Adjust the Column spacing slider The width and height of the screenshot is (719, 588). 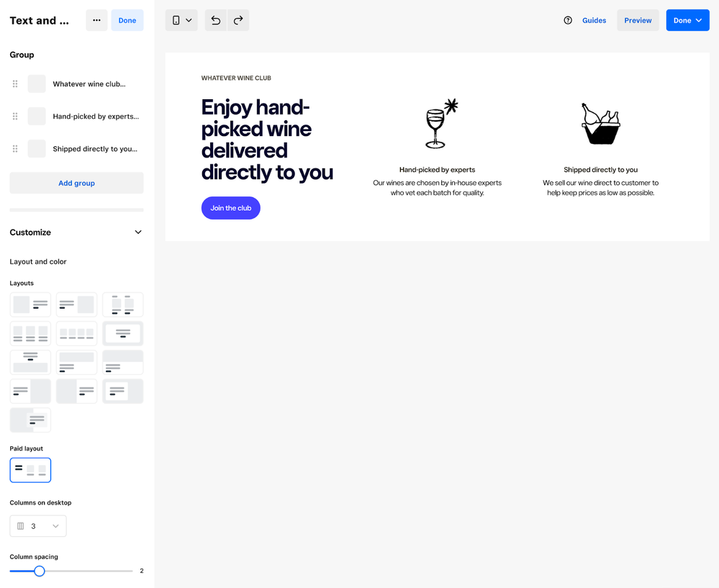click(x=40, y=571)
